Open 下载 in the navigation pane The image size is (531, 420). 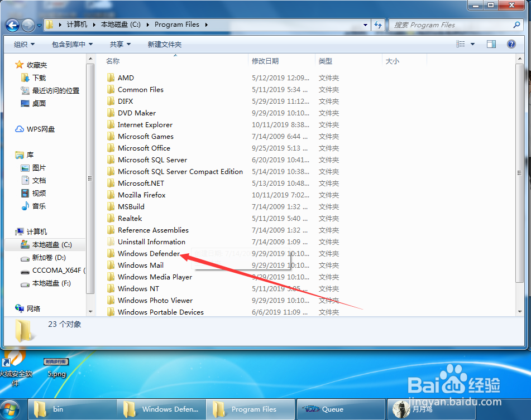[x=39, y=78]
